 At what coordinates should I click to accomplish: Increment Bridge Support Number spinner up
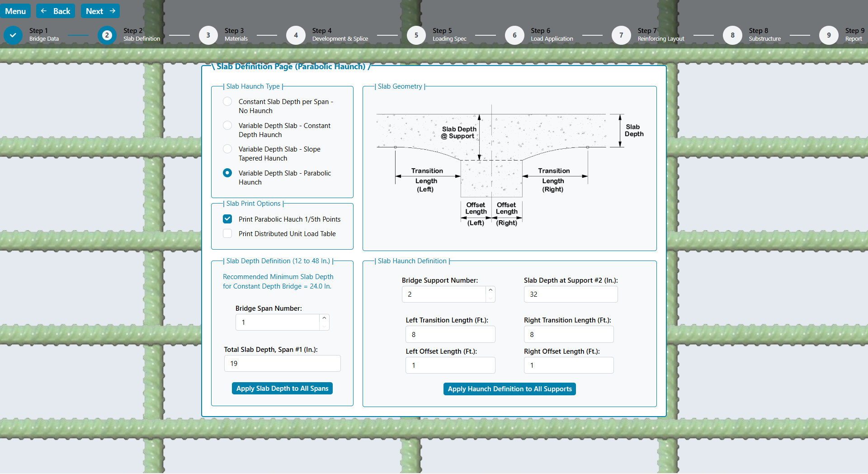(491, 290)
